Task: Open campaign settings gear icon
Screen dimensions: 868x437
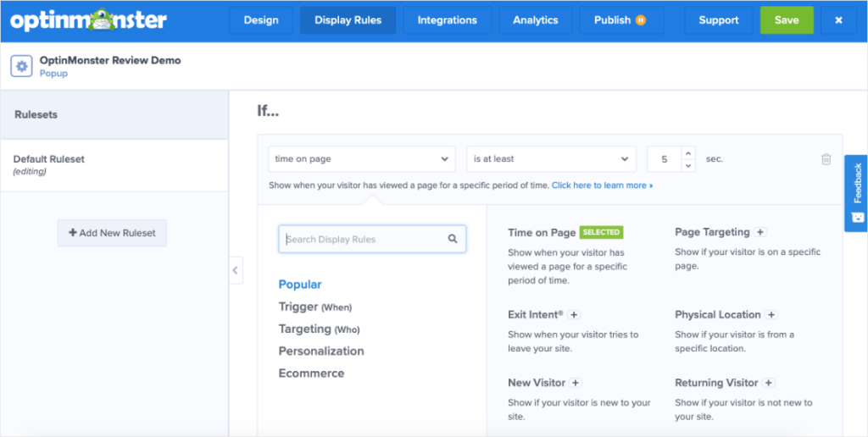Action: click(x=21, y=66)
